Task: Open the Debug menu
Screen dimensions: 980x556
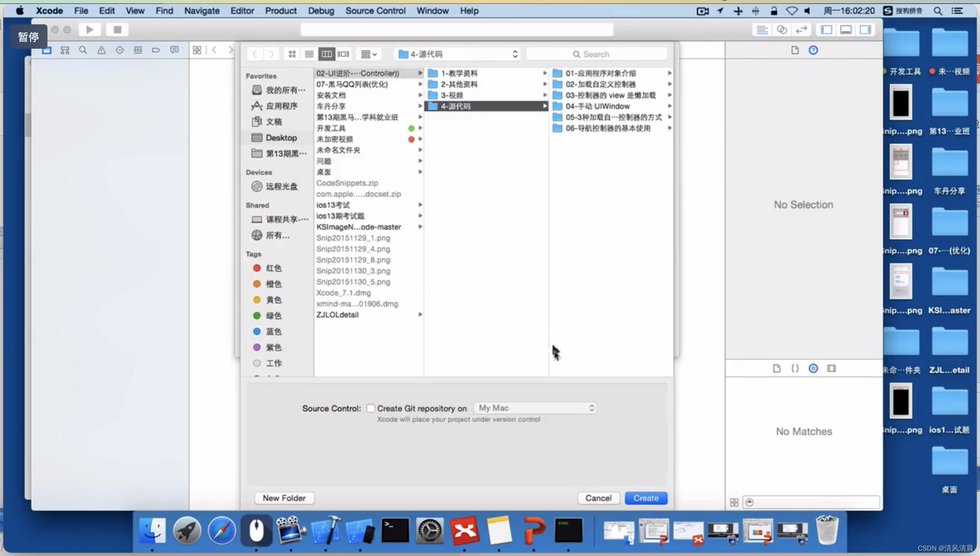Action: point(321,11)
